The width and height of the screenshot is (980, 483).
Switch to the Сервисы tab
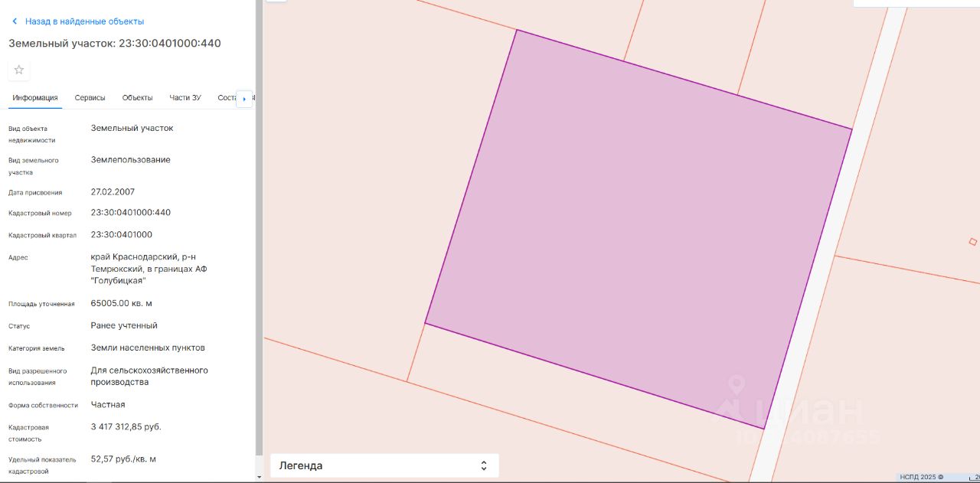(90, 98)
